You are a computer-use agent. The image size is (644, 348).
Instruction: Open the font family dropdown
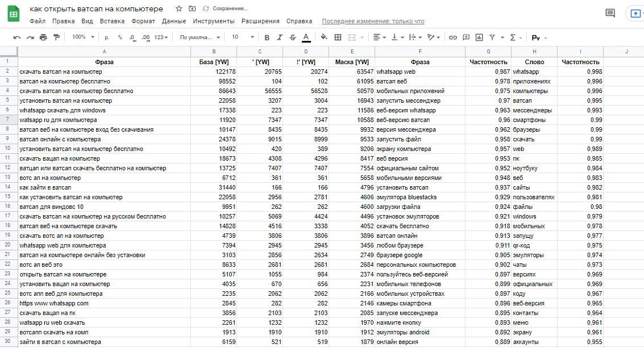point(200,37)
